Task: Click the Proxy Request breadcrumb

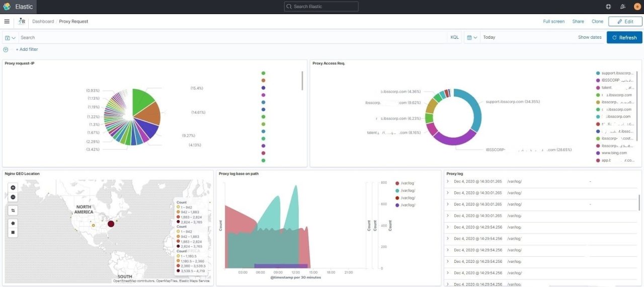Action: (73, 21)
